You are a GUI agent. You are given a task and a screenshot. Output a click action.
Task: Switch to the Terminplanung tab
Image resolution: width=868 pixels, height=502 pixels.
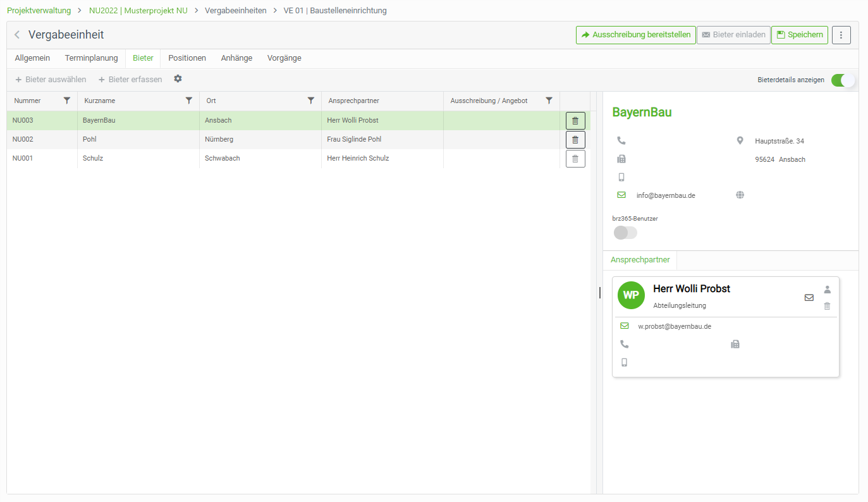92,58
